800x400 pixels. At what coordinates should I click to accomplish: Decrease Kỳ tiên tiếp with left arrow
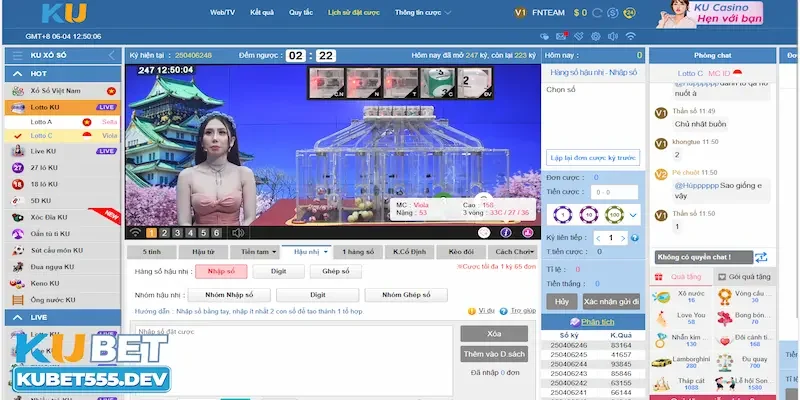(x=598, y=238)
